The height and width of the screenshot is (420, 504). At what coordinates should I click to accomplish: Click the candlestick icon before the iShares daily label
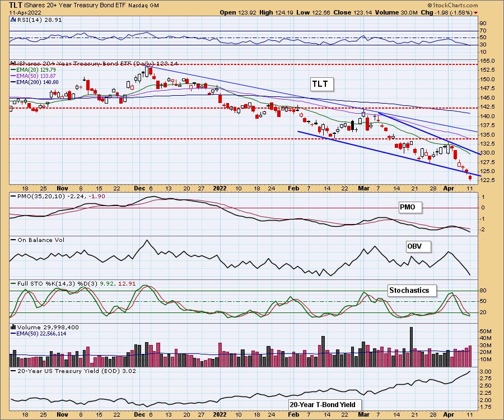point(13,63)
